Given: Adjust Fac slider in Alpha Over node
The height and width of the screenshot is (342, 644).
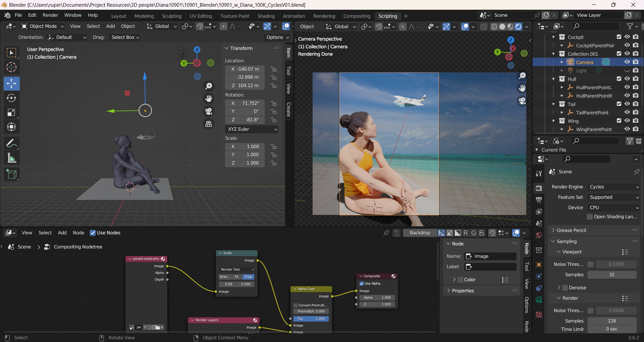Looking at the screenshot, I should pyautogui.click(x=311, y=319).
